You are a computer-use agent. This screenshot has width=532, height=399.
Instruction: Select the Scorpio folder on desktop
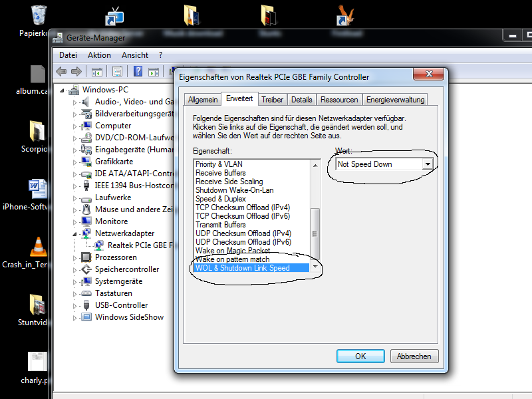click(37, 131)
